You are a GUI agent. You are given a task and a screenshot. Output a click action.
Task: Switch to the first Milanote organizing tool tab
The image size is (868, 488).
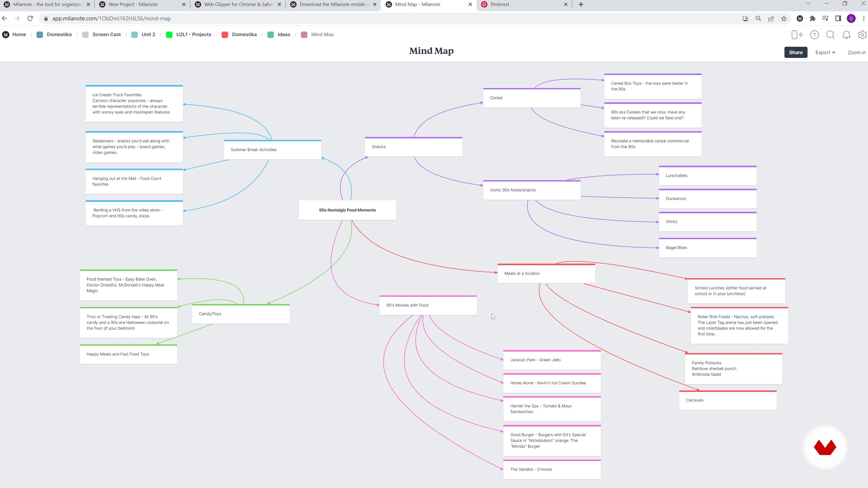(47, 4)
